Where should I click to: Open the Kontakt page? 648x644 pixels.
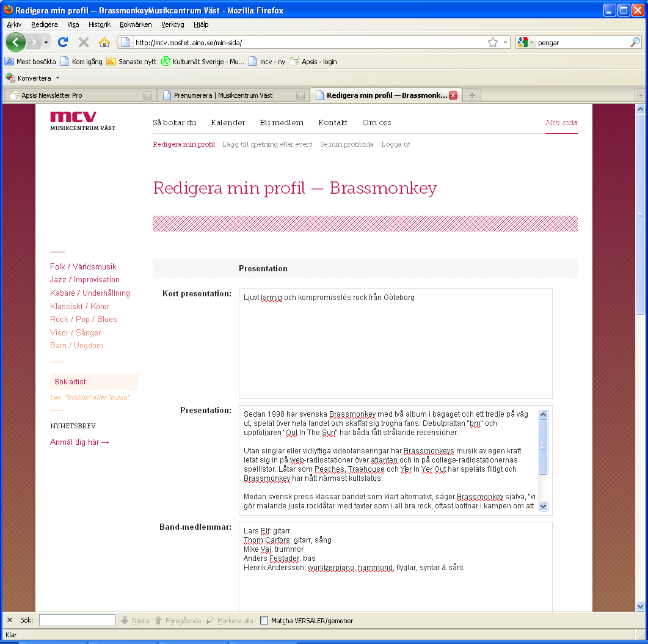(333, 122)
